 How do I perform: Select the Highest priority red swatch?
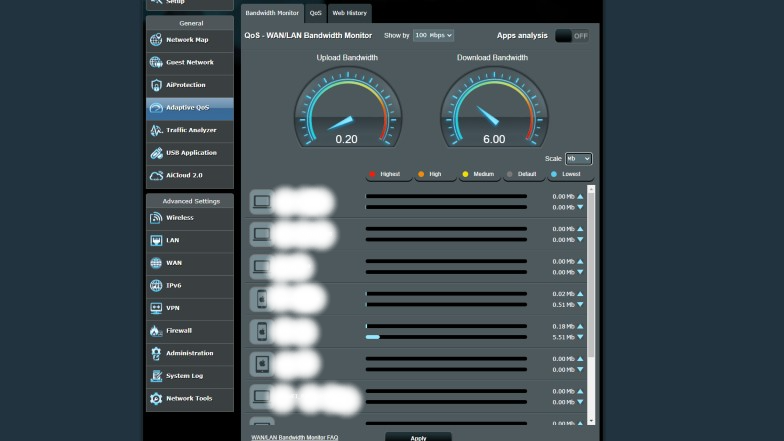(x=372, y=174)
